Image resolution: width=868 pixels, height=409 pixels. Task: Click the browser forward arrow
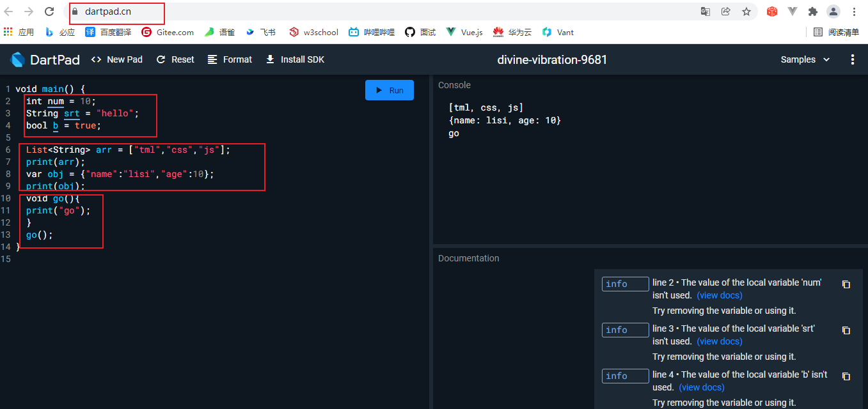click(x=29, y=12)
